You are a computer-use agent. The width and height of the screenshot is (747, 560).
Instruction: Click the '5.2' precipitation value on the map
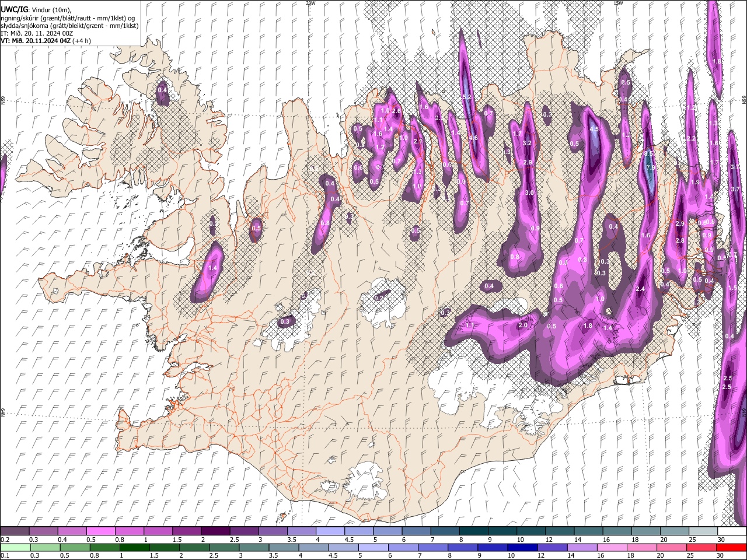[466, 96]
